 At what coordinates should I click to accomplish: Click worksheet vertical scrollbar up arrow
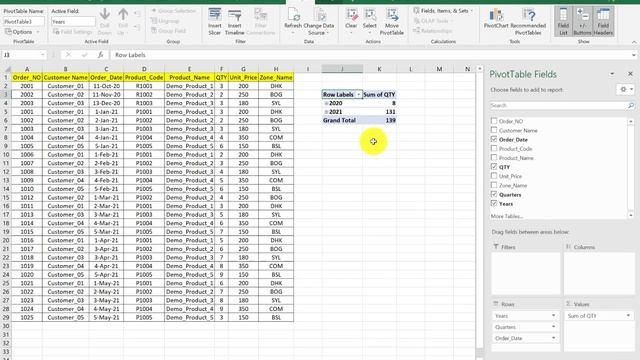point(480,69)
